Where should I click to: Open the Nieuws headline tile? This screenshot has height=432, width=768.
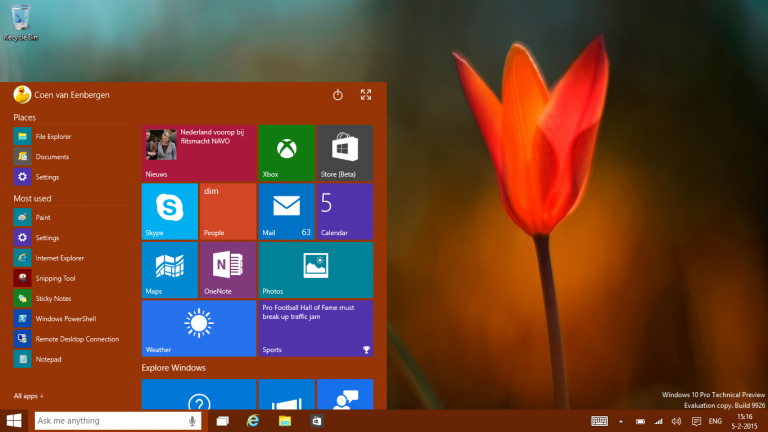point(198,152)
